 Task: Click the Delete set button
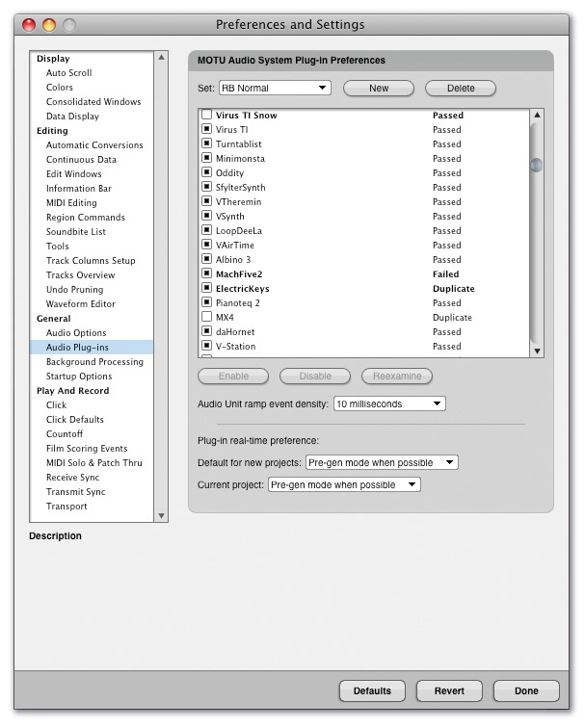(461, 89)
